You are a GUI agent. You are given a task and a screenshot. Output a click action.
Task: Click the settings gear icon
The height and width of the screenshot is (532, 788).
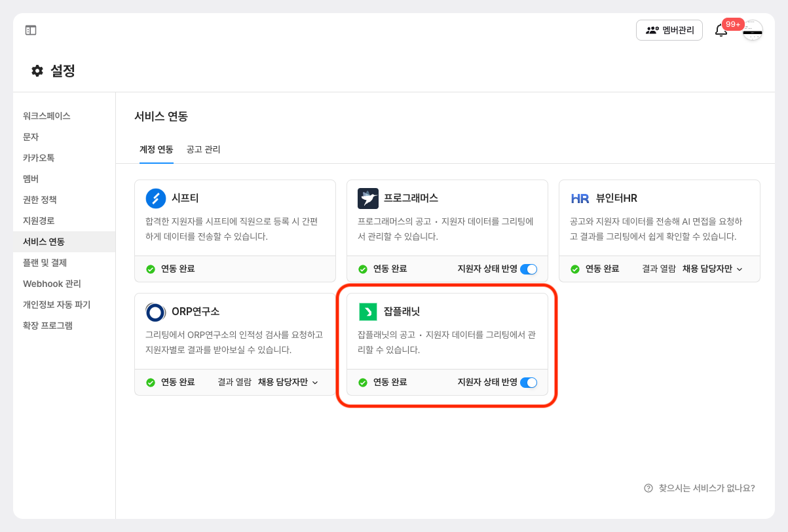37,71
